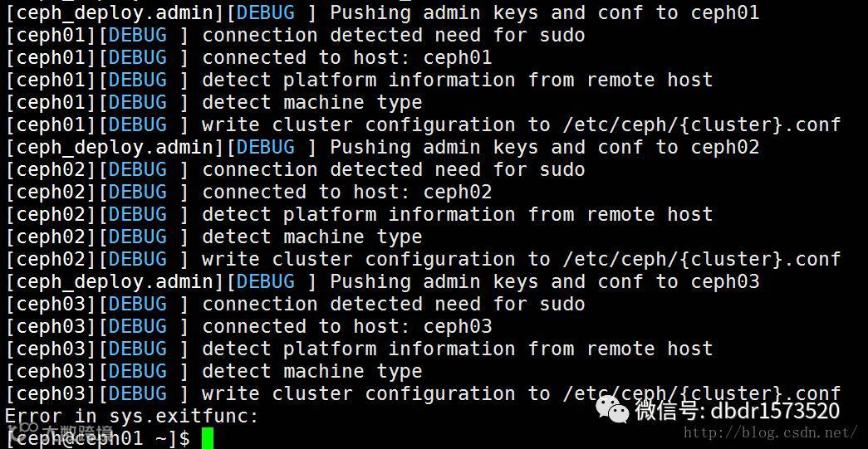
Task: Click 'connected to host: ceph01' text
Action: click(x=346, y=57)
